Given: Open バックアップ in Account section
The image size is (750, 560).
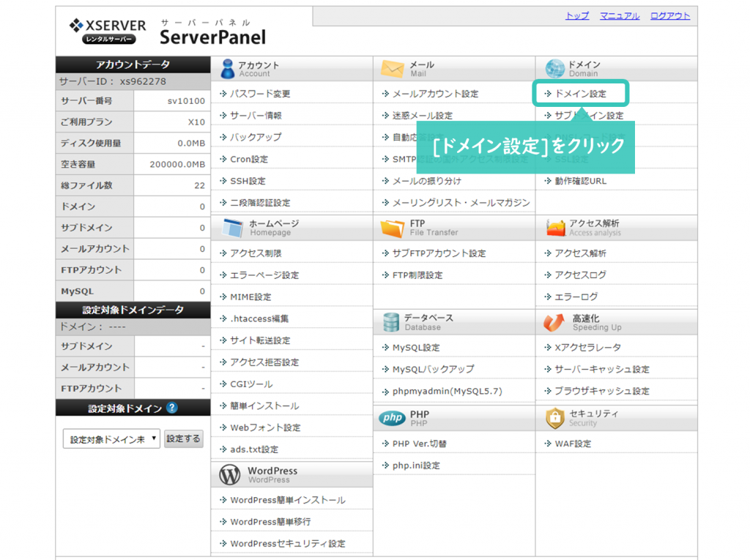Looking at the screenshot, I should (x=256, y=137).
